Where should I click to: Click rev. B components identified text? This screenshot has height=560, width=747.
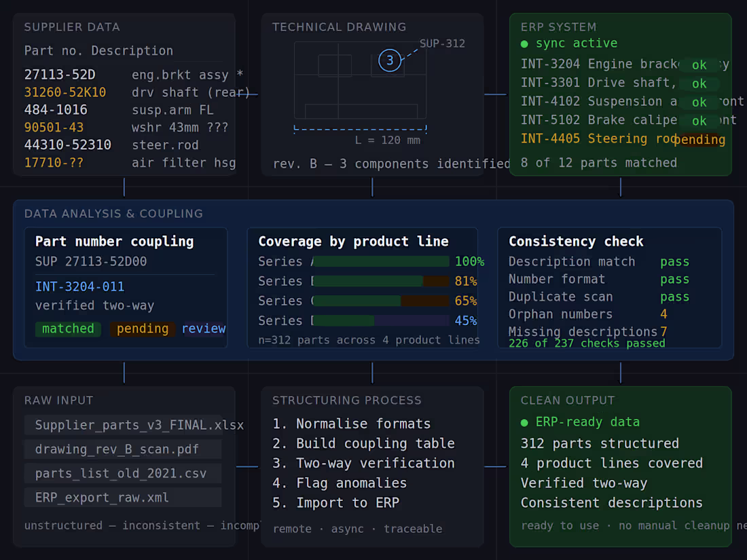(391, 164)
